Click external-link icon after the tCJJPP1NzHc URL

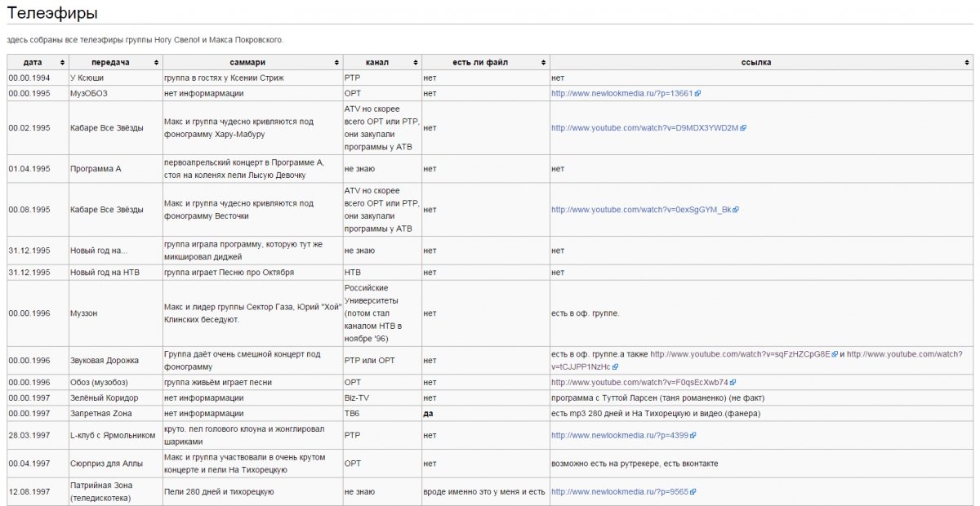(616, 367)
